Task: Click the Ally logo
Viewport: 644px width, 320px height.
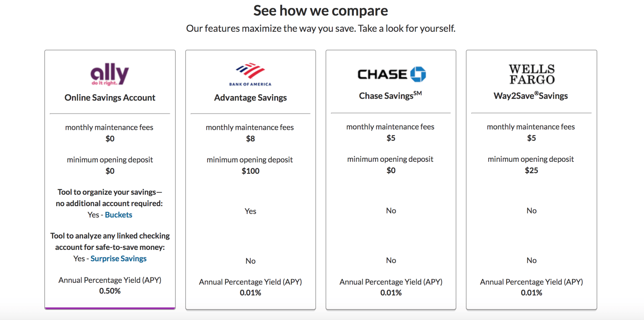Action: pyautogui.click(x=110, y=74)
